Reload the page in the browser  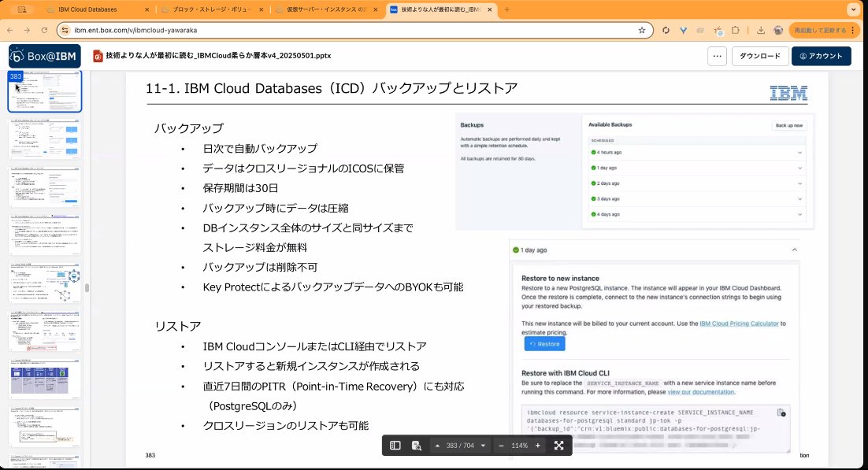click(x=44, y=31)
